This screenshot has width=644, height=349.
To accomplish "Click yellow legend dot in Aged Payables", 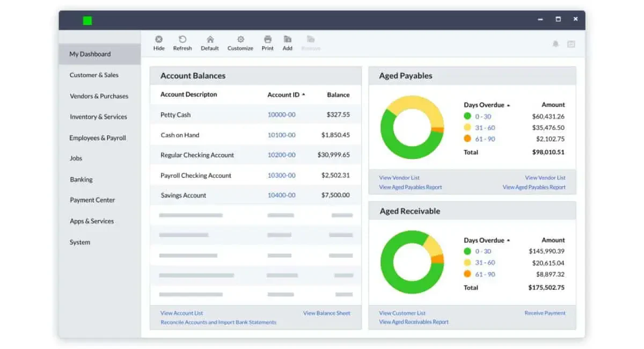I will (x=467, y=127).
